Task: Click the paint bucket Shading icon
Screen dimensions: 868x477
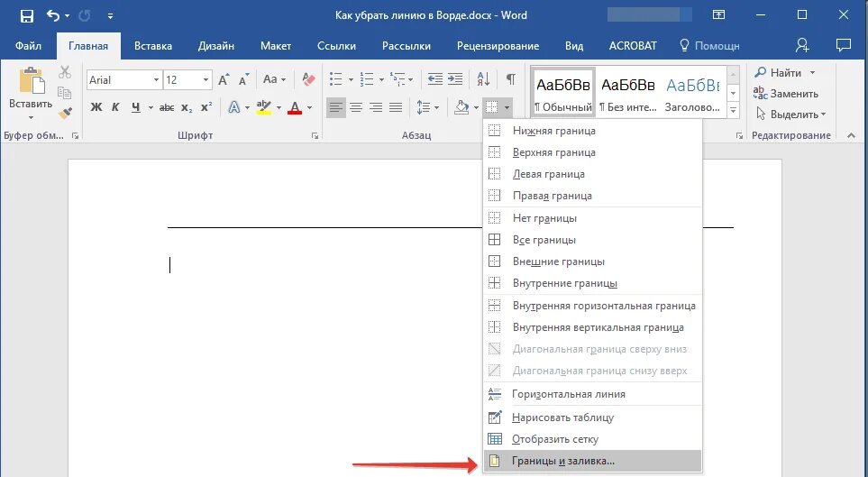Action: tap(461, 107)
